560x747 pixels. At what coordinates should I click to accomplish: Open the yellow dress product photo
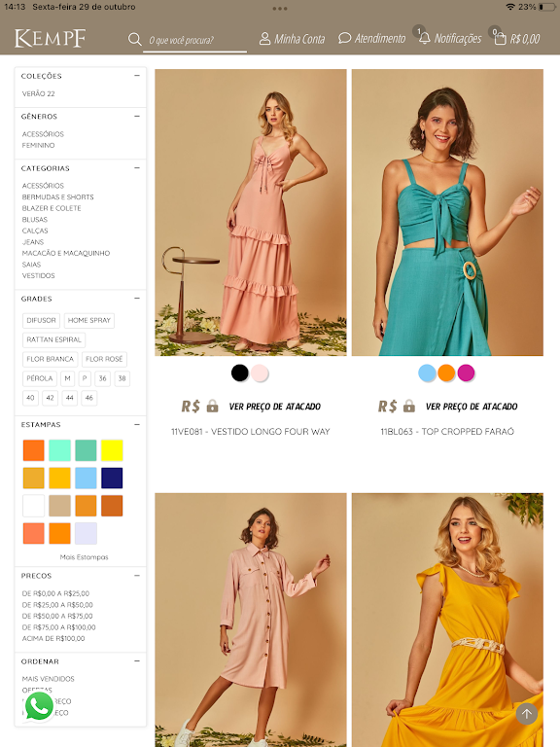447,620
